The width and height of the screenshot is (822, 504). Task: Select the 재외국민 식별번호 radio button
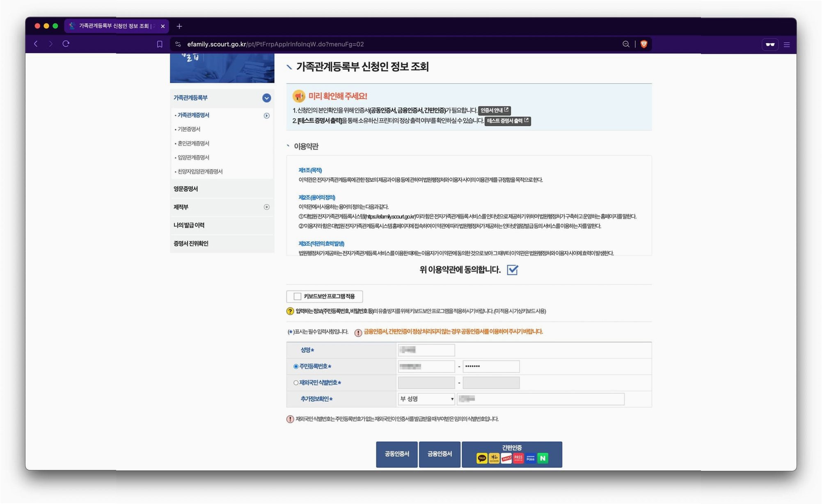pos(296,383)
